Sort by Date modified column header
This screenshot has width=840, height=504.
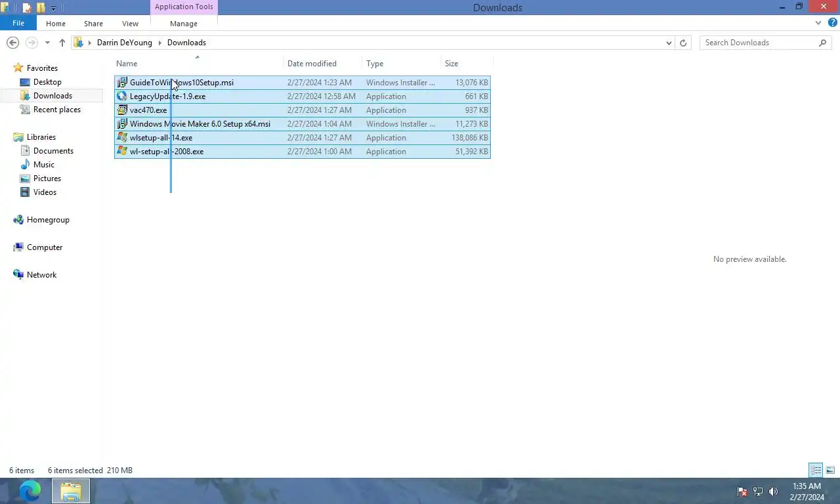click(323, 64)
